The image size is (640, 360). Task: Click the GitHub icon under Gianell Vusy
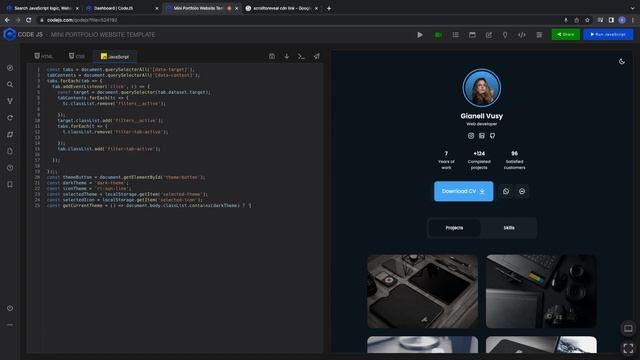point(492,136)
